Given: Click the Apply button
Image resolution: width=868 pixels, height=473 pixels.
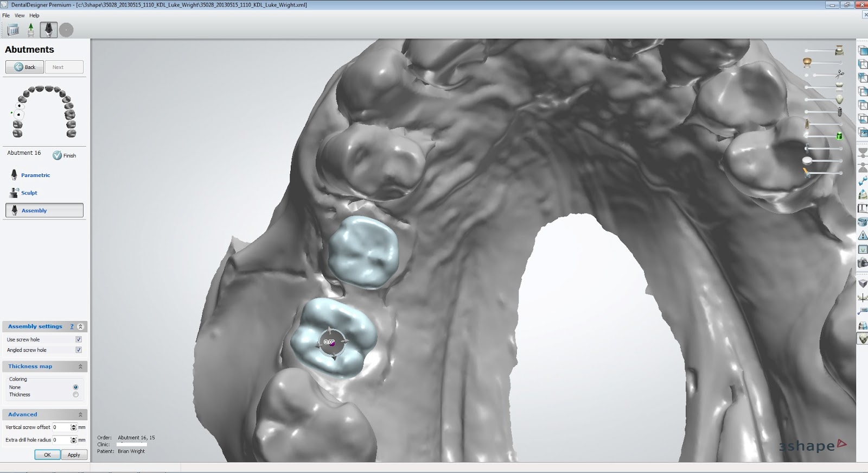Looking at the screenshot, I should [74, 455].
